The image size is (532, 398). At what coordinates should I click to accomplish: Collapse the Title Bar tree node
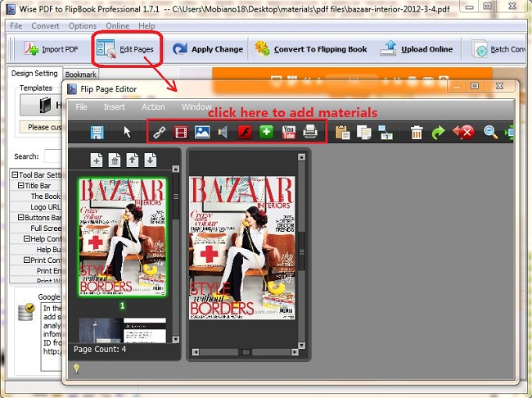point(21,186)
